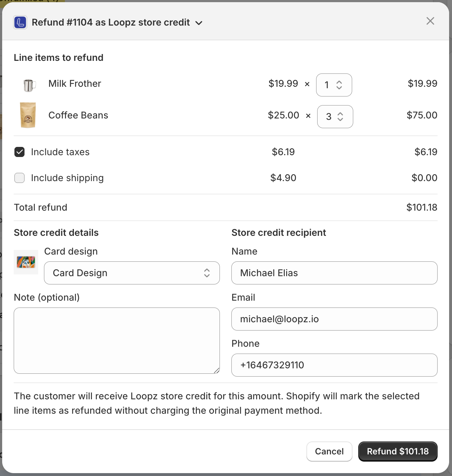
Task: Click the recipient Phone field
Action: point(334,365)
